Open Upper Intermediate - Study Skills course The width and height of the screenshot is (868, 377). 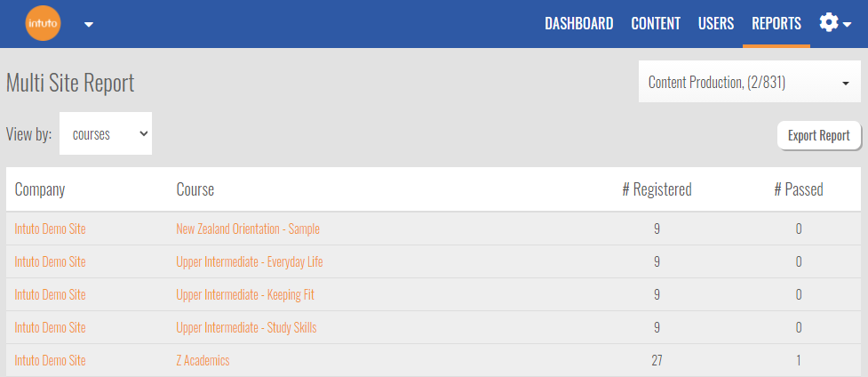click(x=246, y=327)
